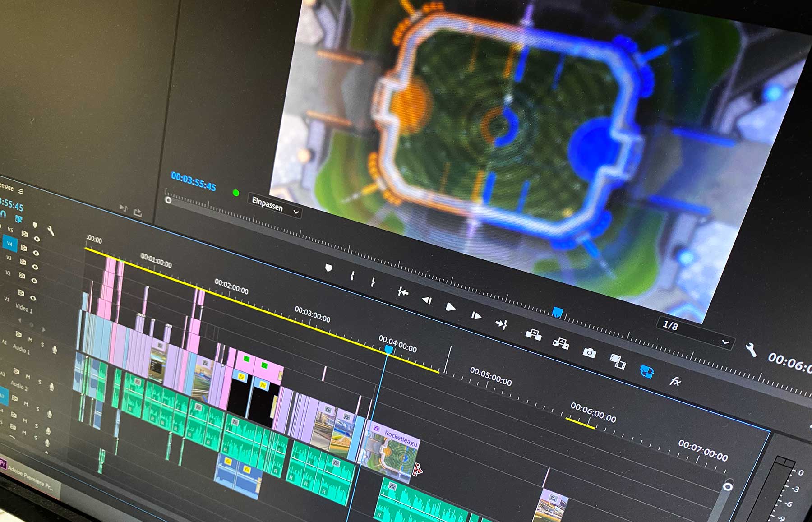Toggle the blue proxies button
Screen dimensions: 812x522
click(647, 372)
